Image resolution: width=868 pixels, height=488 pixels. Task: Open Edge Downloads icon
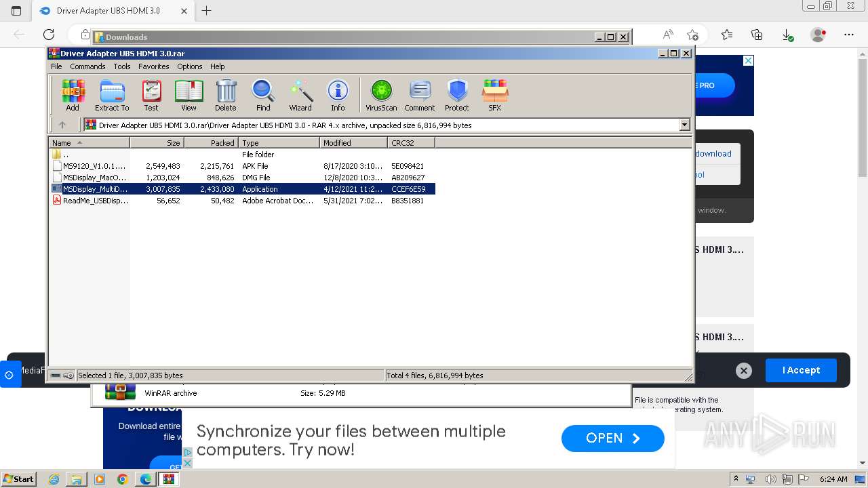(x=787, y=35)
